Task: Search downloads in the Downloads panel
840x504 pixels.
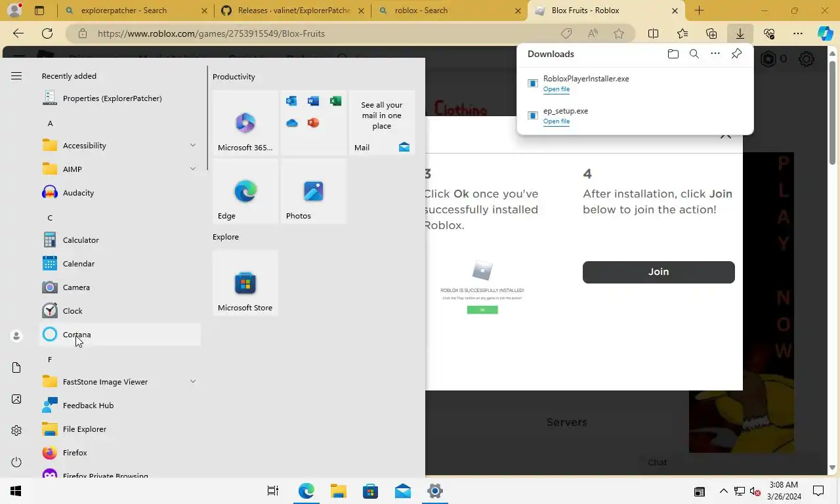Action: [694, 54]
